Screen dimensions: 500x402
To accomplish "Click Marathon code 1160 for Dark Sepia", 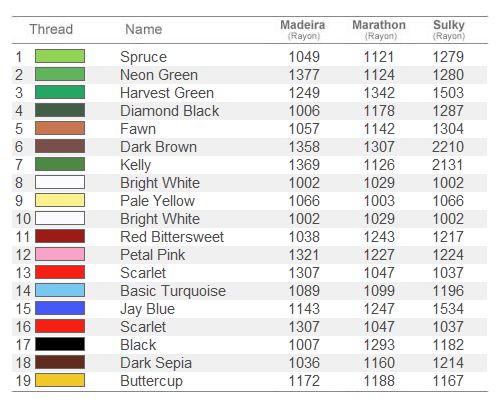I will pos(379,363).
